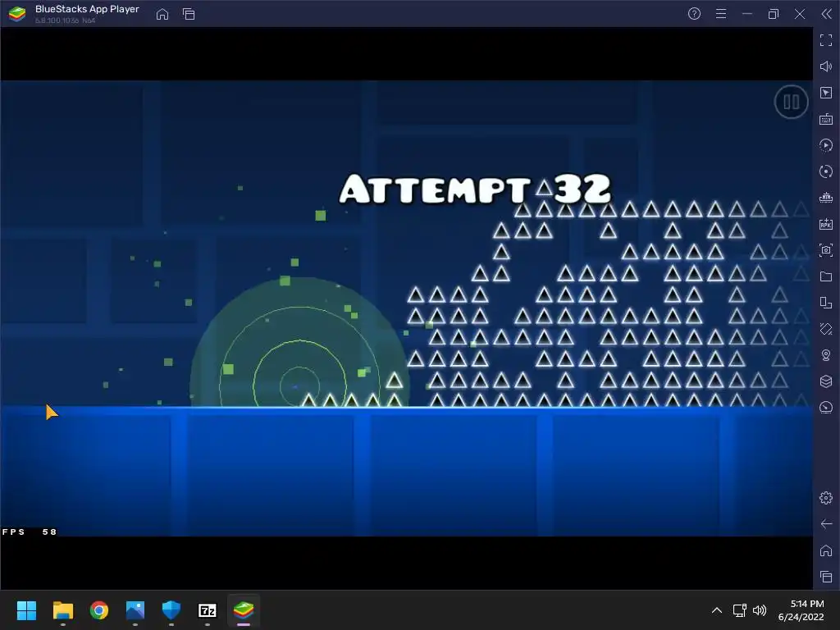Image resolution: width=840 pixels, height=630 pixels.
Task: Open the multi-window tabs icon in title bar
Action: coord(189,14)
